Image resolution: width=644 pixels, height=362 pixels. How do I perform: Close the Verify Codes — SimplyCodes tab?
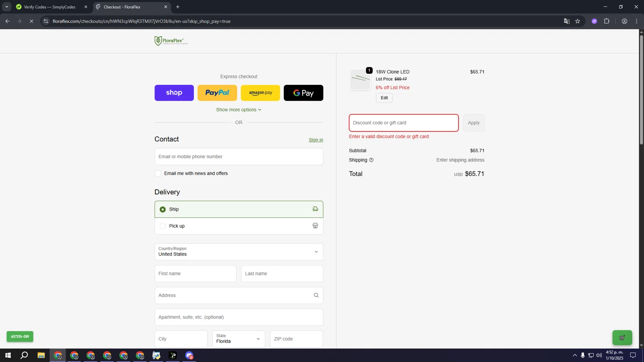point(86,7)
